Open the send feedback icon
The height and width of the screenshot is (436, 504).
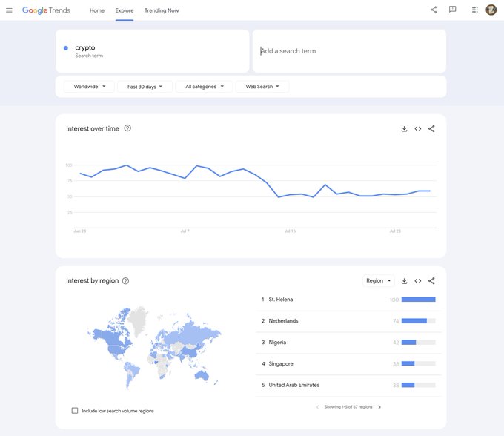[452, 10]
